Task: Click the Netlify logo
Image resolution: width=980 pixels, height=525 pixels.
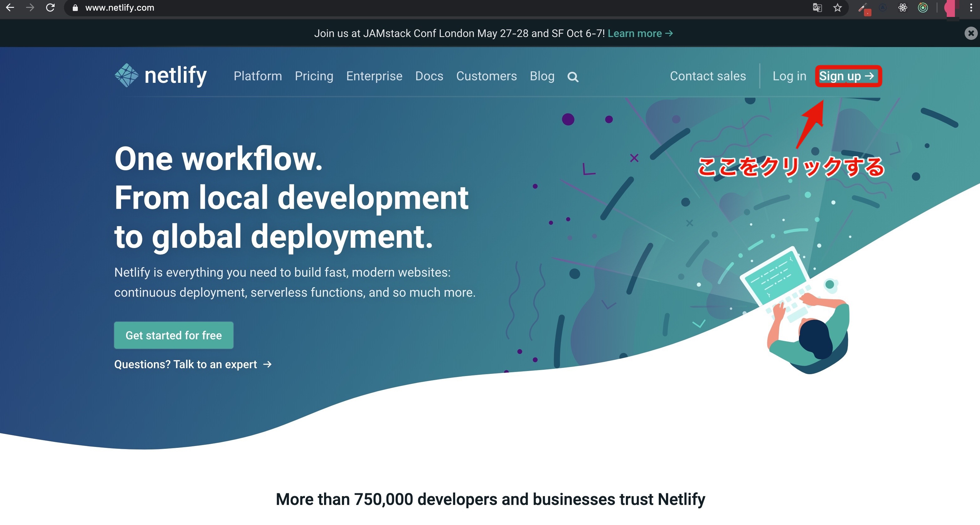Action: [x=161, y=75]
